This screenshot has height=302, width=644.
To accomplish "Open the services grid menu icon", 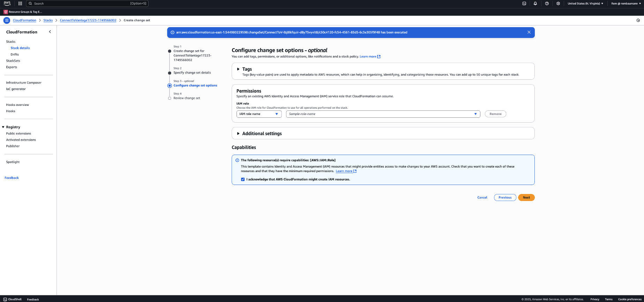I will pos(20,3).
